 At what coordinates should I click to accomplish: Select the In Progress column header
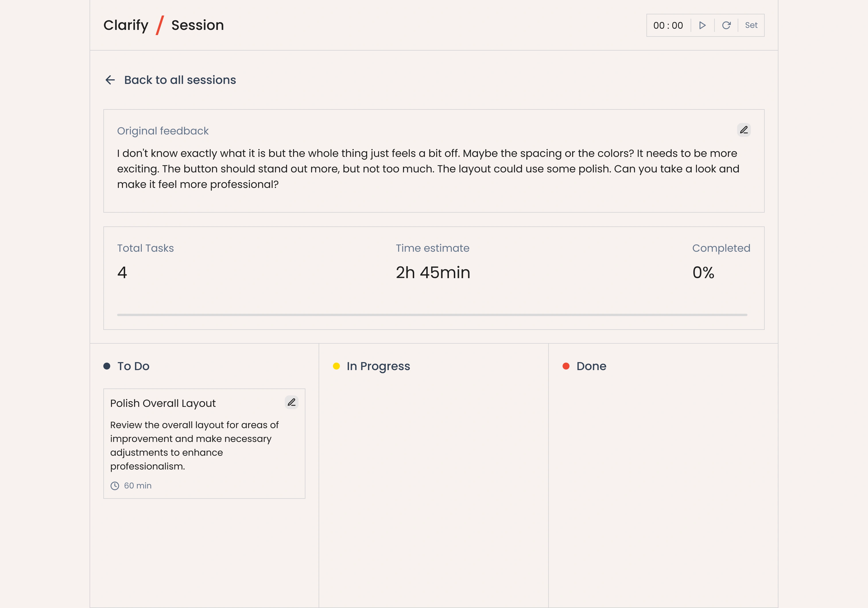pyautogui.click(x=378, y=366)
